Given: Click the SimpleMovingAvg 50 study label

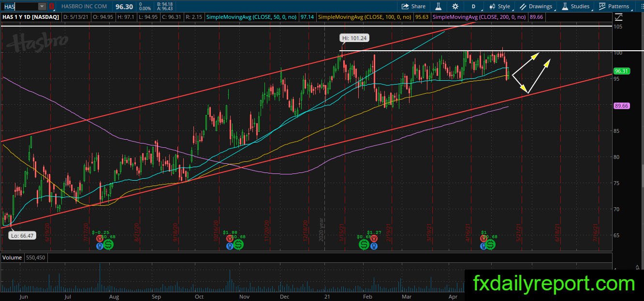Looking at the screenshot, I should 251,17.
